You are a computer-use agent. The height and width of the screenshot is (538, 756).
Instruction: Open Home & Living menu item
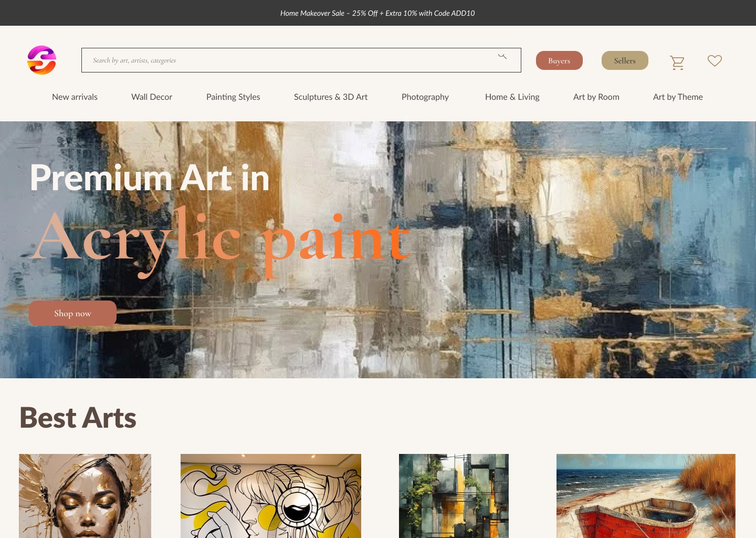(x=512, y=97)
